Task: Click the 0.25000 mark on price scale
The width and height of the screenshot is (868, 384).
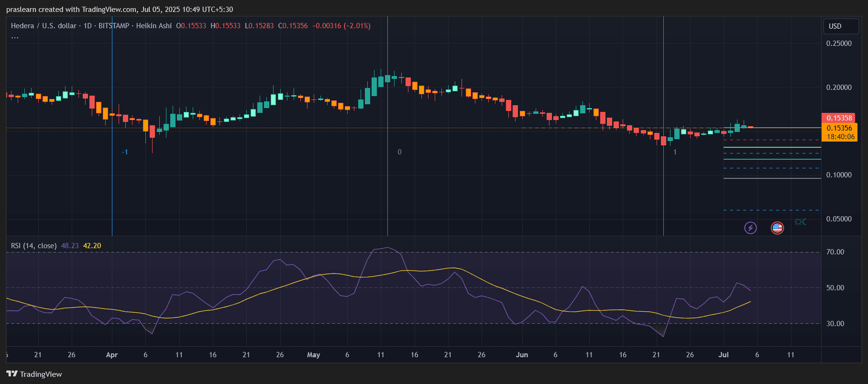Action: 839,44
